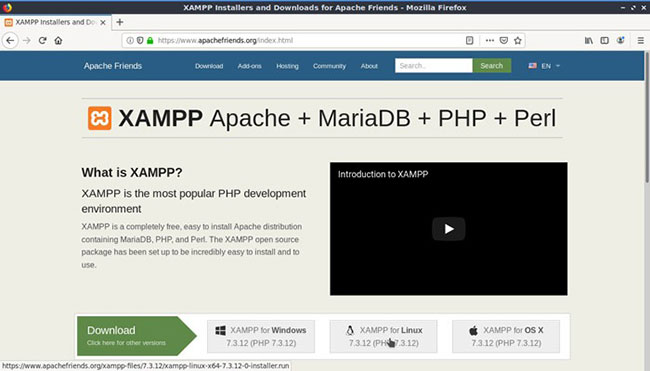Open the Firefox home page icon
This screenshot has height=371, width=650.
click(x=58, y=41)
